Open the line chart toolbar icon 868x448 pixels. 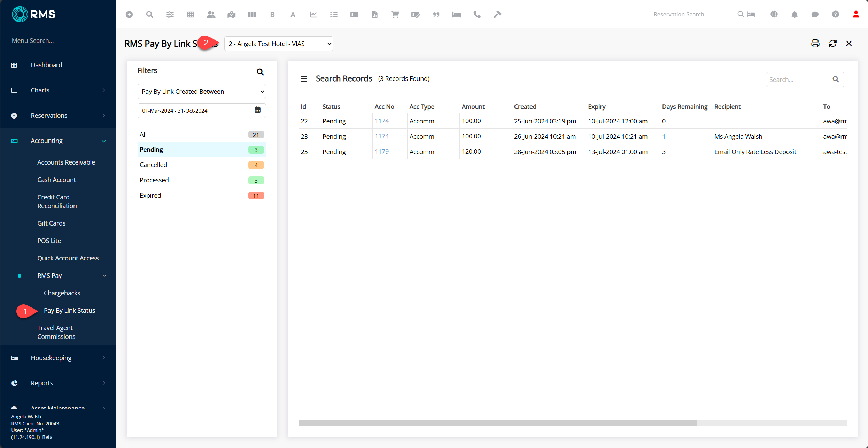click(x=313, y=14)
